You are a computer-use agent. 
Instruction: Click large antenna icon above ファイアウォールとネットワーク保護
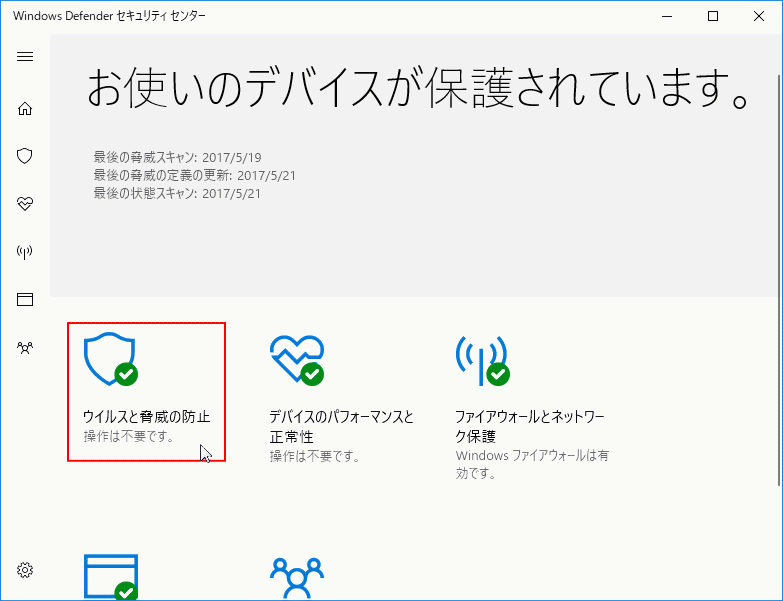point(482,360)
